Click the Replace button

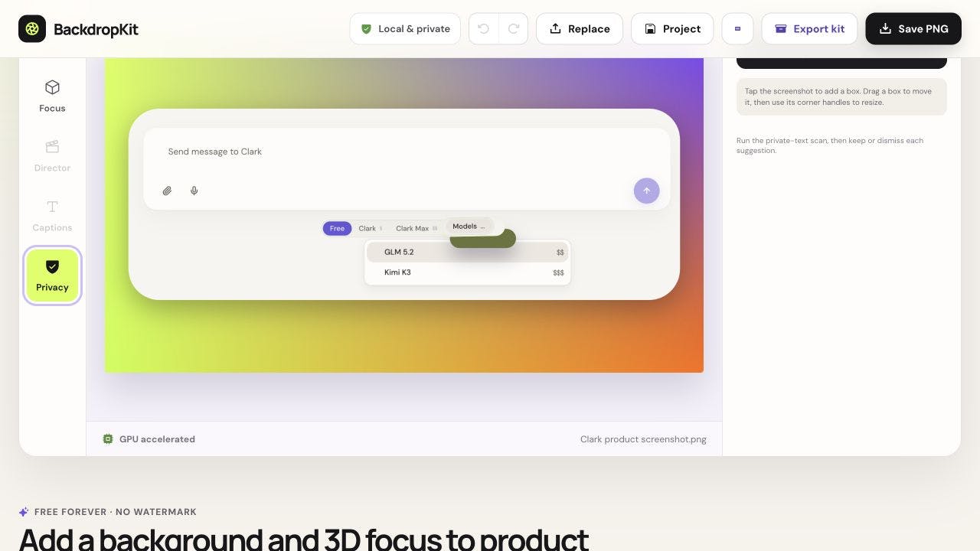tap(580, 29)
